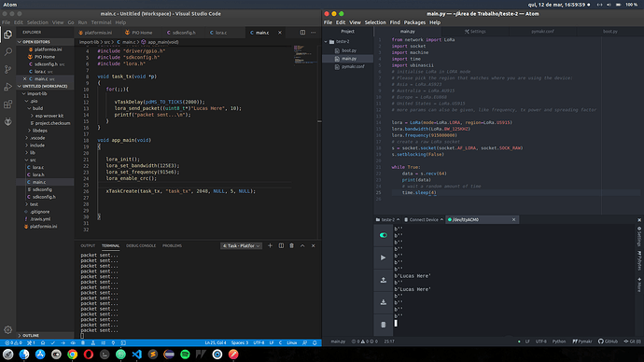The height and width of the screenshot is (362, 644).
Task: Click PlatformIO Clean trash icon in status bar
Action: pos(83,342)
